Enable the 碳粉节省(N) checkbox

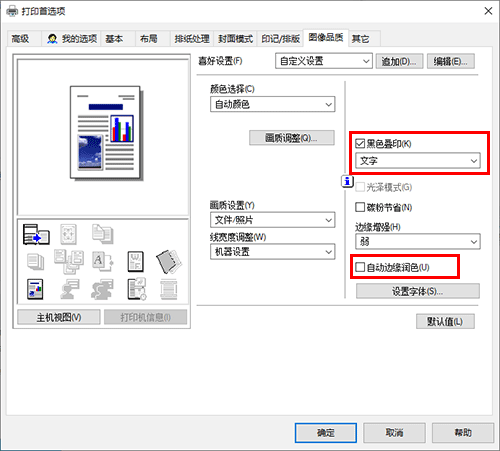point(360,207)
